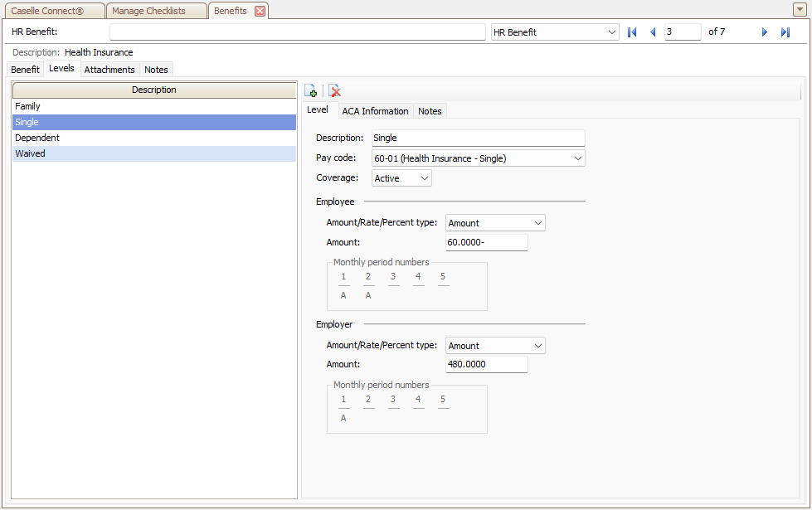Jump to last benefit record
The height and width of the screenshot is (510, 812).
coord(785,32)
